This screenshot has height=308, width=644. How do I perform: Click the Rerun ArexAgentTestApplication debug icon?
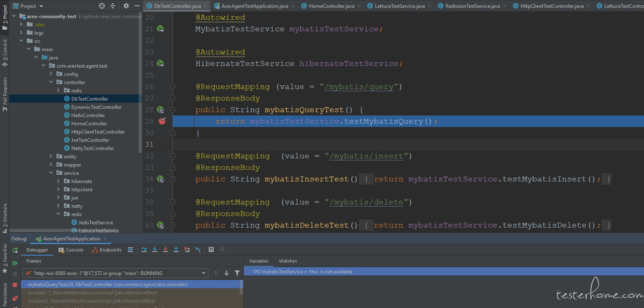pyautogui.click(x=15, y=250)
